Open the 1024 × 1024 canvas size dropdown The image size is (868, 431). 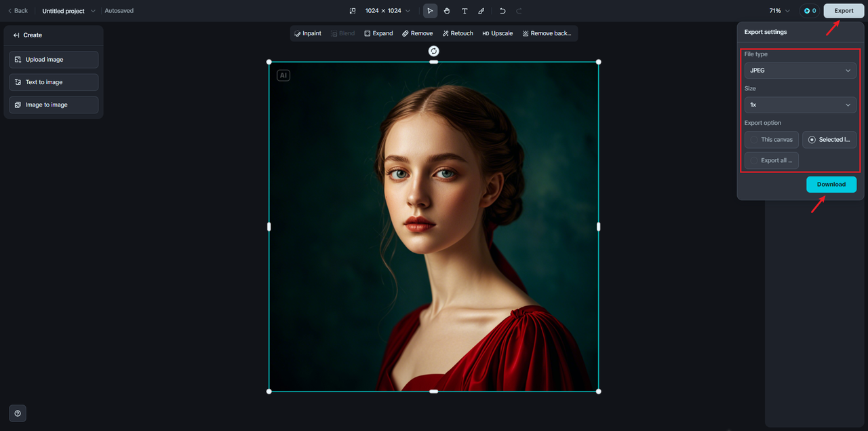(388, 11)
